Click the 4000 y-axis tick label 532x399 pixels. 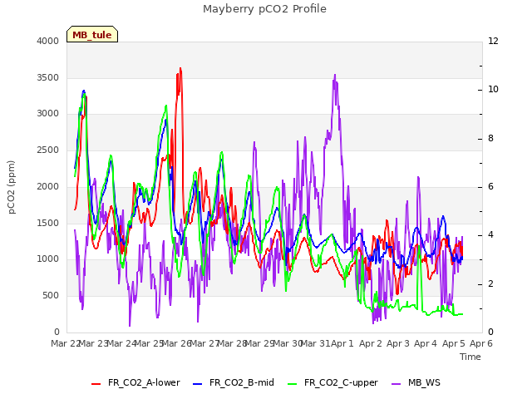(48, 41)
